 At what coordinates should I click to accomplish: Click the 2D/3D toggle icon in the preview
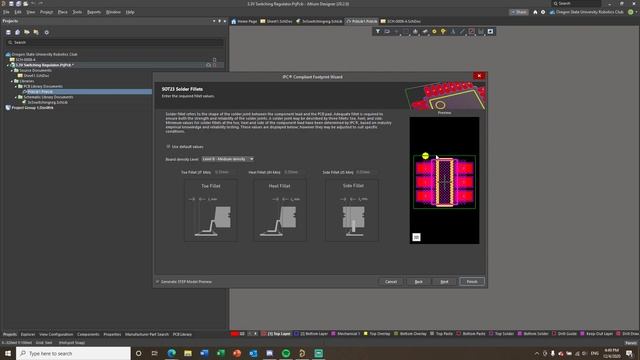point(416,237)
